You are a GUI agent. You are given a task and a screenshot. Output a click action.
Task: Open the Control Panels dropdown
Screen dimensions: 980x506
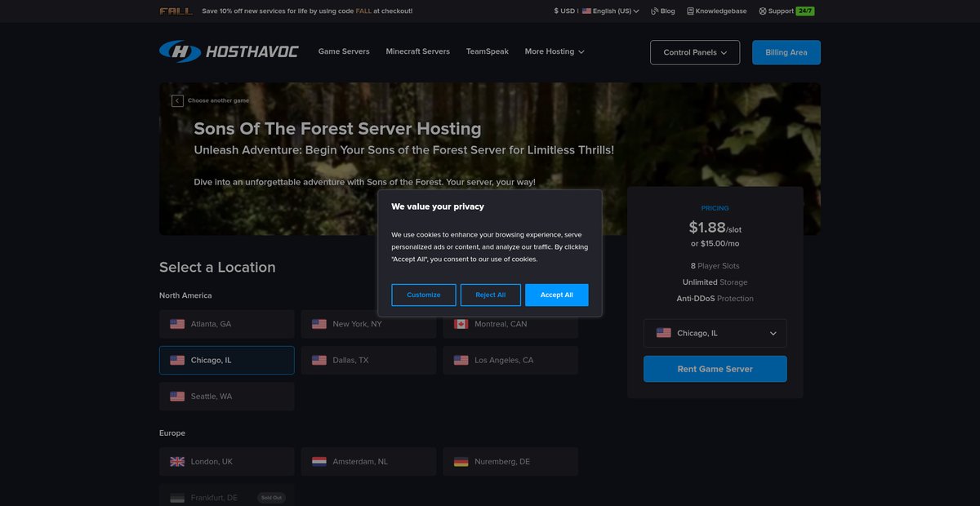click(695, 52)
